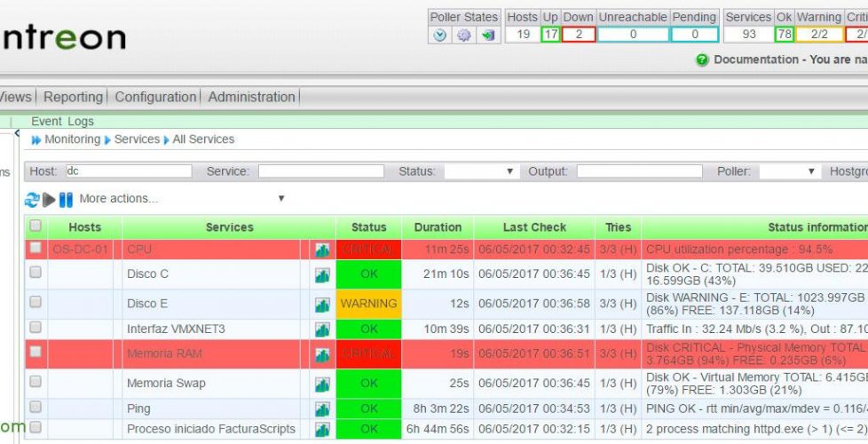Click the poller clock state icon
This screenshot has height=444, width=868.
click(x=439, y=35)
